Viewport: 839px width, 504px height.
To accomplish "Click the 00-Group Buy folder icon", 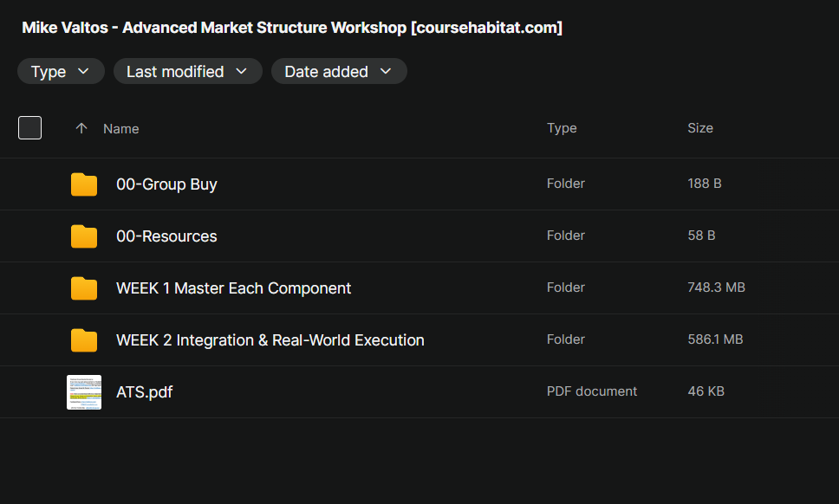I will 84,184.
